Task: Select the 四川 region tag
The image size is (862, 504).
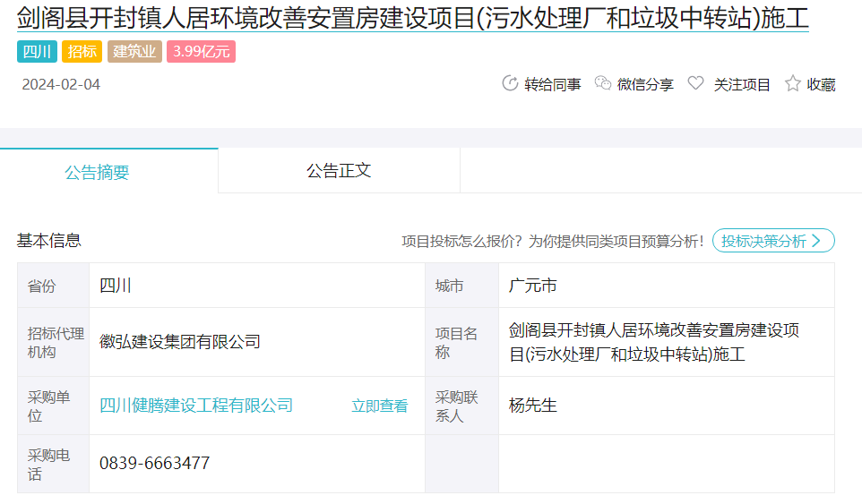Action: (37, 52)
